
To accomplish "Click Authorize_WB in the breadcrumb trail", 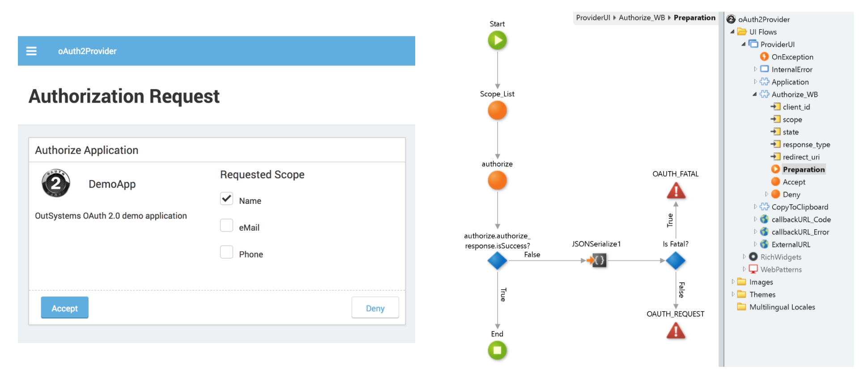I will pos(642,17).
